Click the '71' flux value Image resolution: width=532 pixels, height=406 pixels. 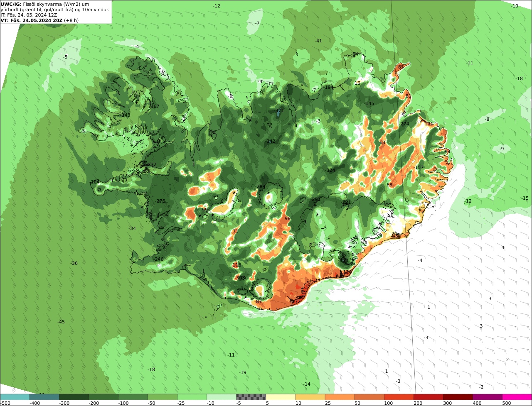pos(235,231)
